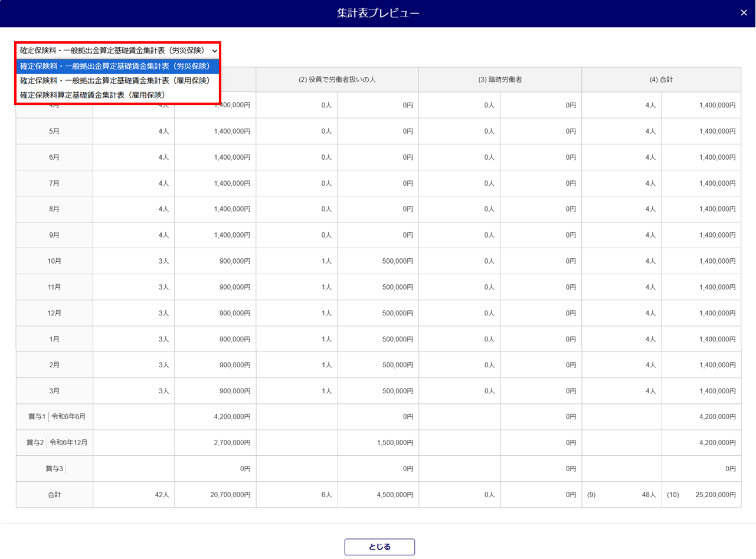Screen dimensions: 756x559
Task: Select the 4,500,000円 total cell
Action: [378, 495]
